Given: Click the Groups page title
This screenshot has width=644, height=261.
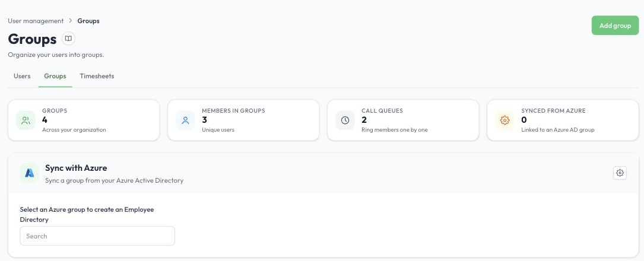Looking at the screenshot, I should coord(32,39).
